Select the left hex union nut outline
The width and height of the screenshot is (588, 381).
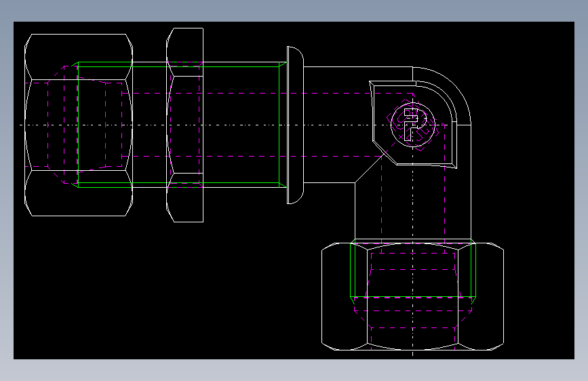point(79,125)
